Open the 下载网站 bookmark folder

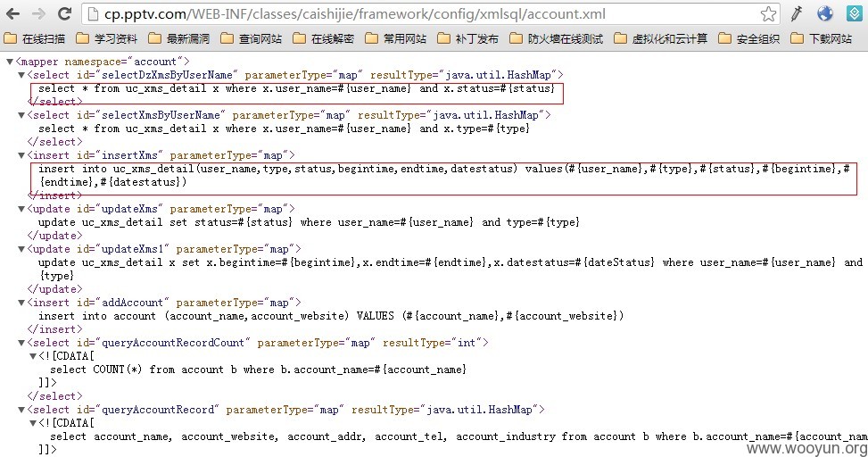tap(822, 38)
